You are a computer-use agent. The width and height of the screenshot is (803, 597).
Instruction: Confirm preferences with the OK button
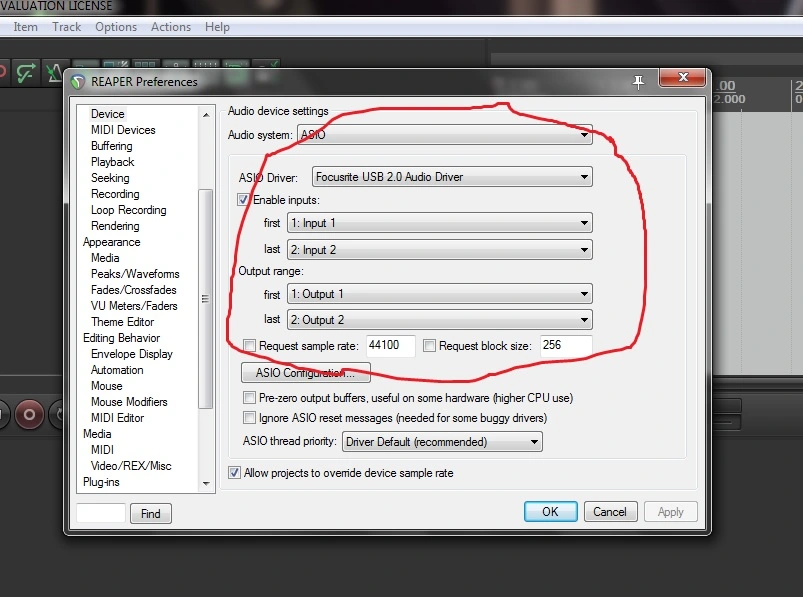coord(551,511)
